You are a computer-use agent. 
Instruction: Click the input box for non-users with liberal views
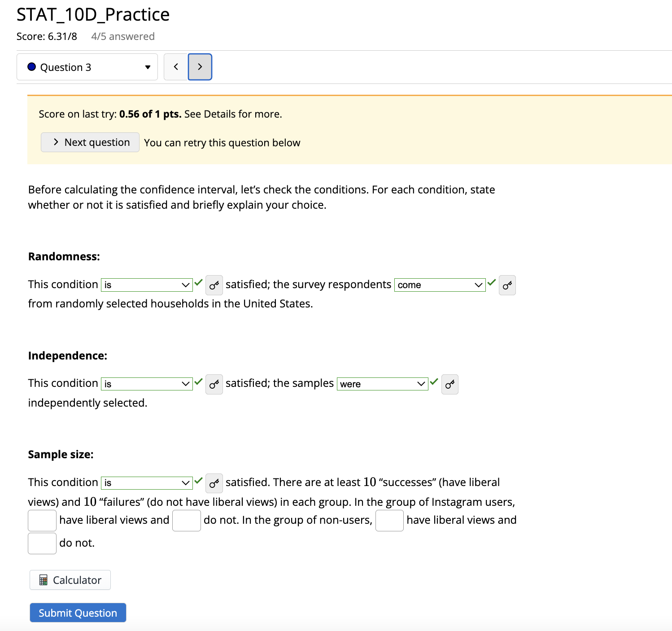pyautogui.click(x=389, y=520)
